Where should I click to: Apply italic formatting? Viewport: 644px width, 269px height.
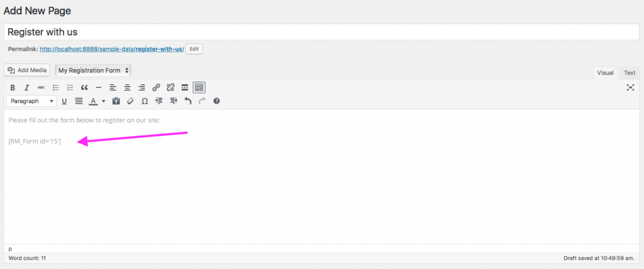click(26, 87)
